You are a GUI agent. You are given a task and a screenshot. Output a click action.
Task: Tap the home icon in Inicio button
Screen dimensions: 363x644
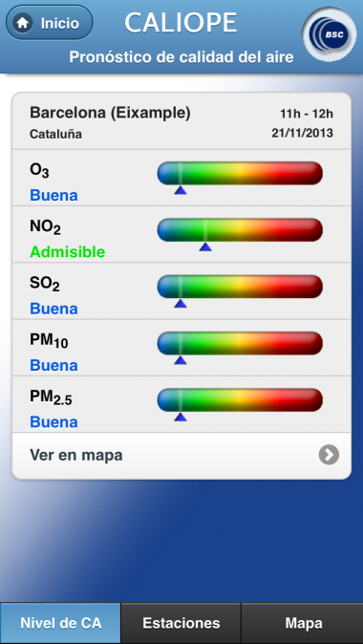coord(23,23)
